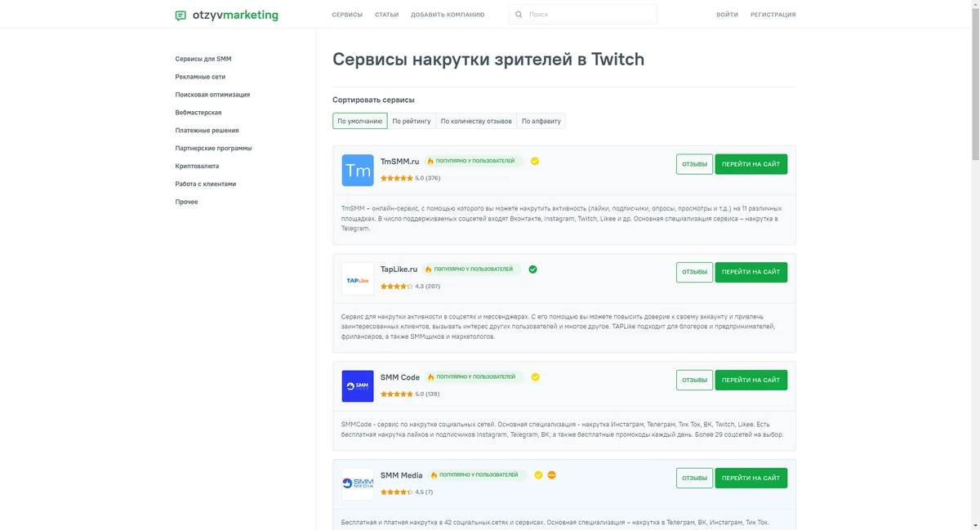Click the star rating of SMM Code
980x530 pixels.
(396, 394)
